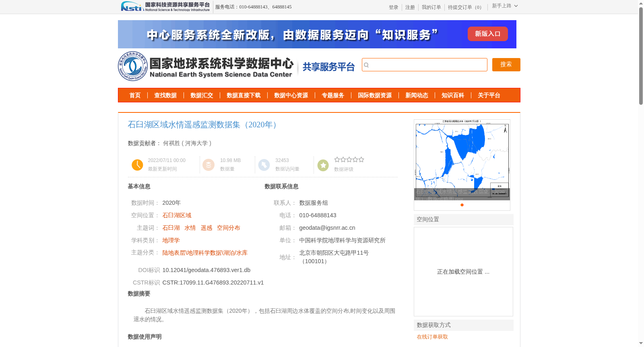The height and width of the screenshot is (347, 644).
Task: Click the orange carousel dot under thumbnail
Action: [x=462, y=205]
